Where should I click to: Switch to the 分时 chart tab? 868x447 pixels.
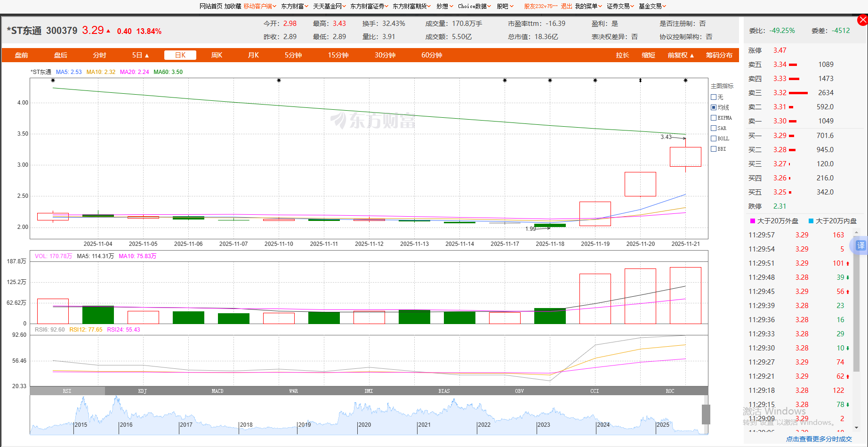point(100,55)
